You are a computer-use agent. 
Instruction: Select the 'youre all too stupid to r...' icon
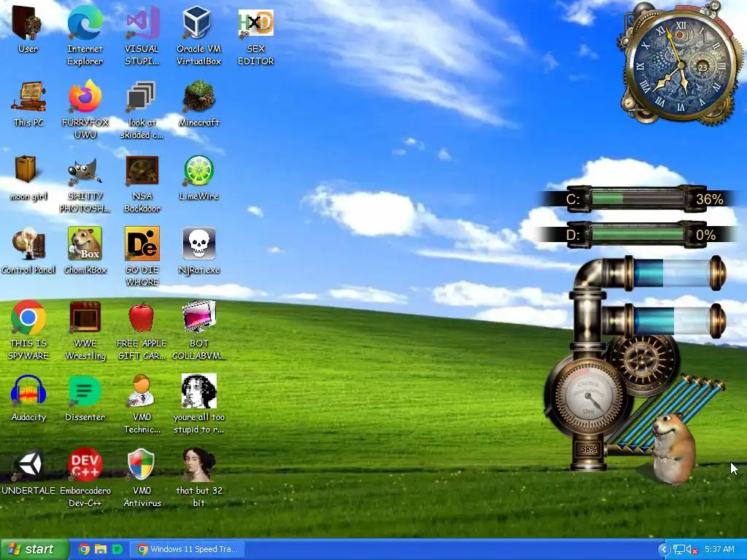click(199, 392)
